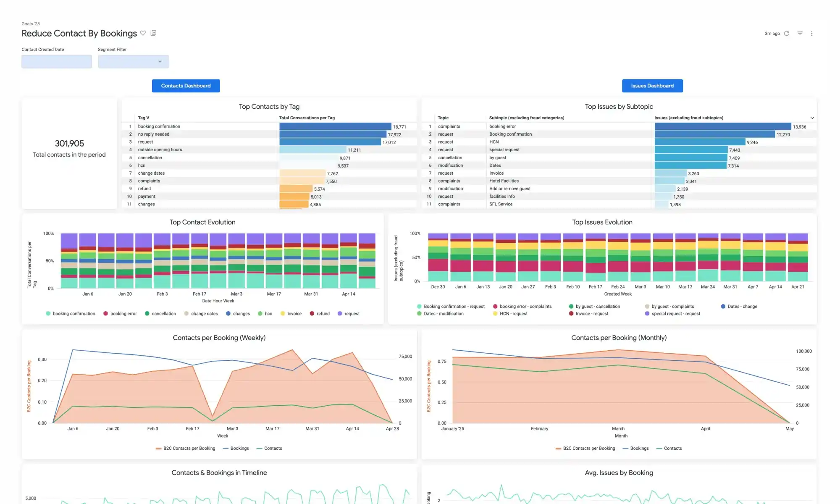The height and width of the screenshot is (504, 840).
Task: Hide the Dates - change legend series
Action: tap(742, 307)
